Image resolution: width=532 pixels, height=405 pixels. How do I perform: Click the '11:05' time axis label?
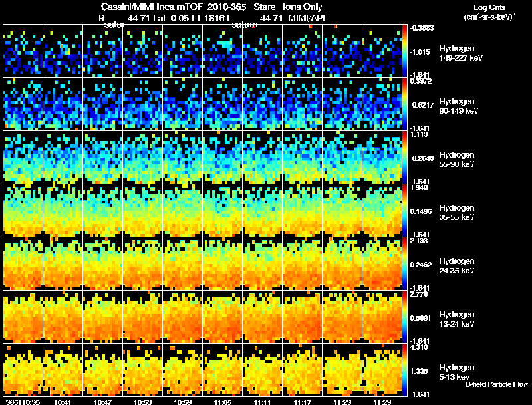click(x=223, y=402)
